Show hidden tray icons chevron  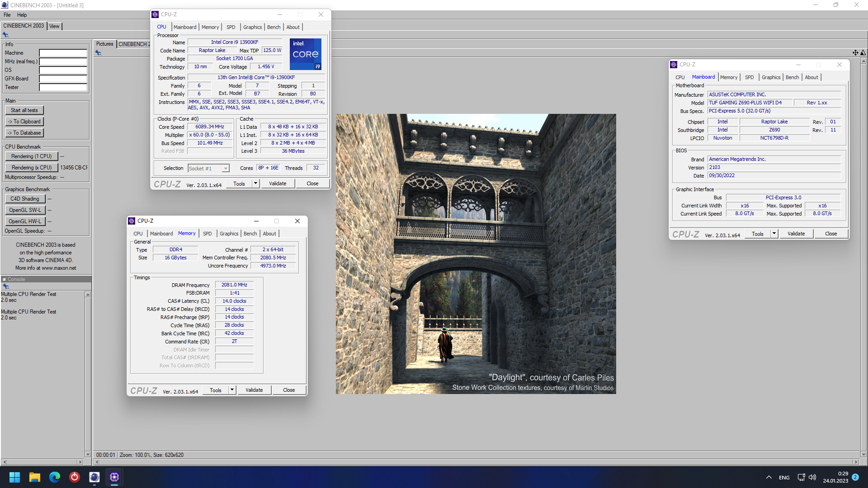tap(769, 477)
